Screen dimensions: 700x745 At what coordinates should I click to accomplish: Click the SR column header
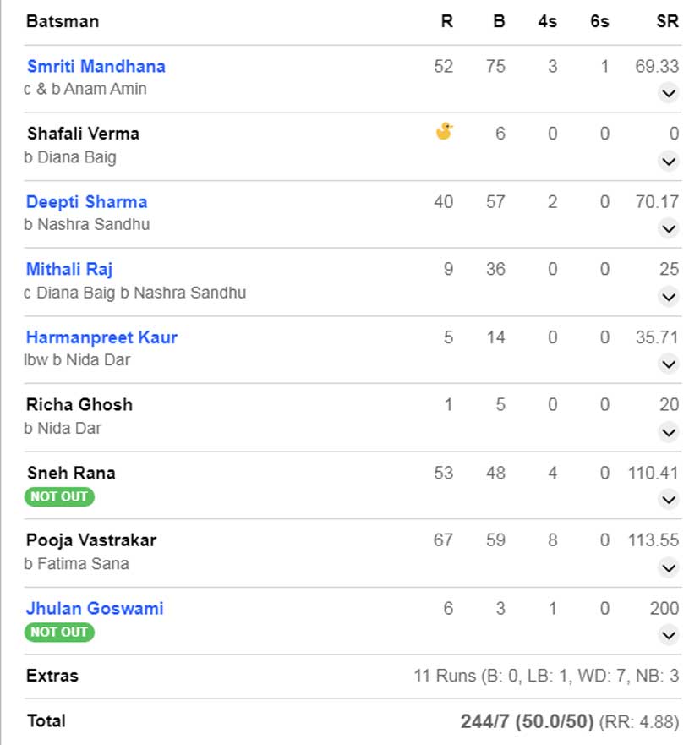pos(667,21)
